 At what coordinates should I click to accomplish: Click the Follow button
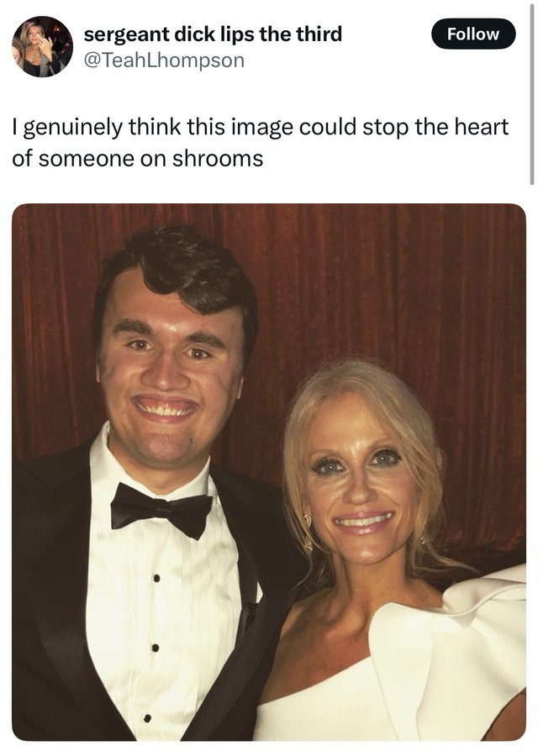coord(473,34)
